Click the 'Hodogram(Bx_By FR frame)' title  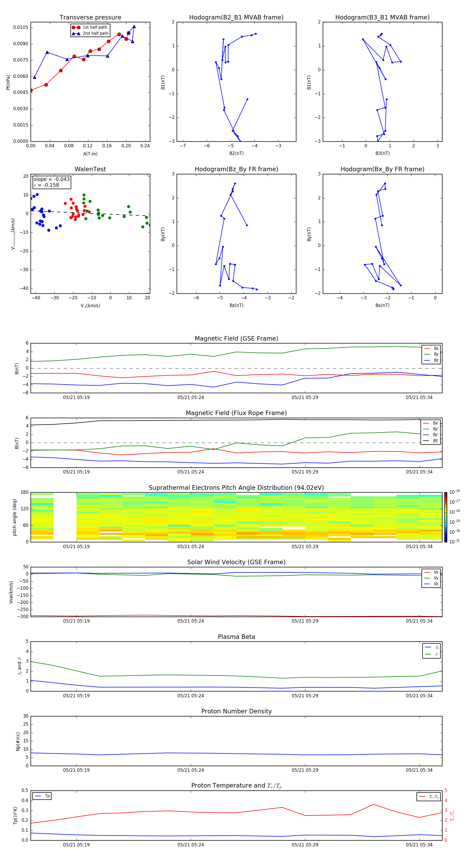[382, 169]
